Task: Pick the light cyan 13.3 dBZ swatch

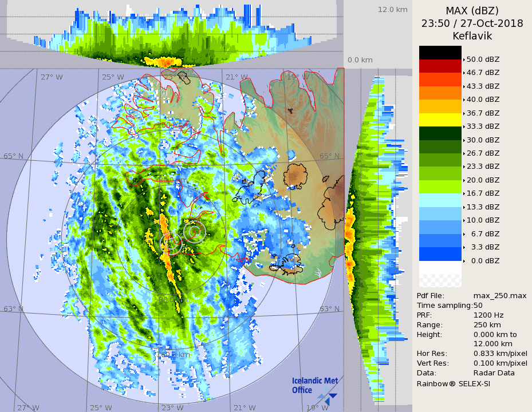Action: tap(440, 200)
